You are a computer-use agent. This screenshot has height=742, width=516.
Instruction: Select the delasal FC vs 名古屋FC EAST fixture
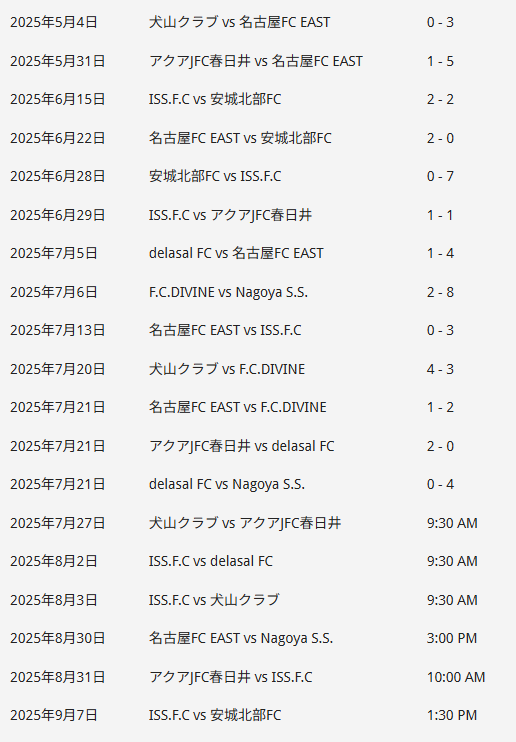(x=236, y=253)
